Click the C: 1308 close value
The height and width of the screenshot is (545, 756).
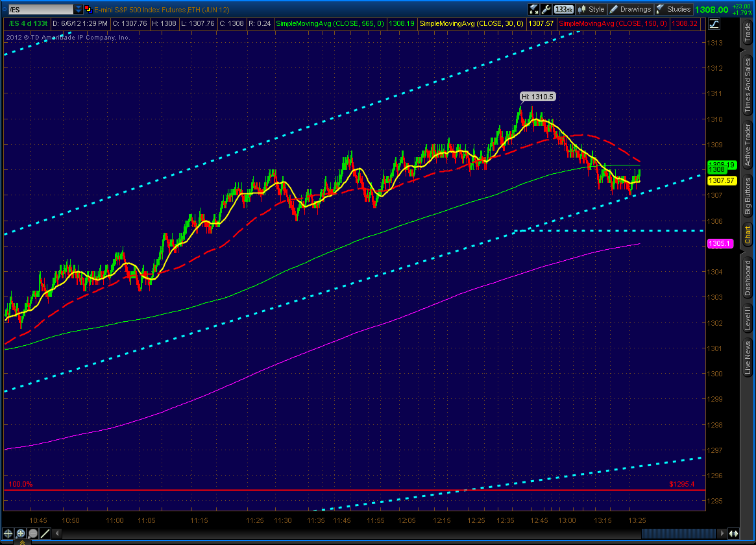click(232, 23)
